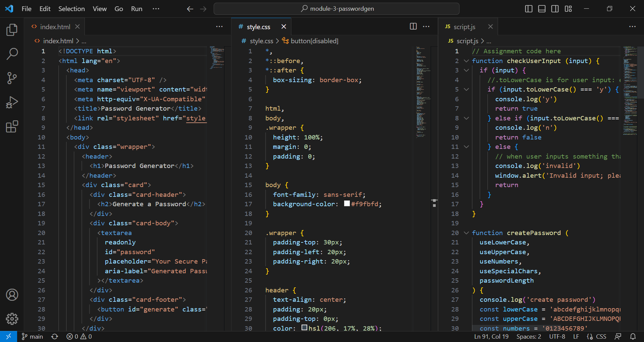Open the Search view in activity bar
The width and height of the screenshot is (644, 342).
pos(12,54)
